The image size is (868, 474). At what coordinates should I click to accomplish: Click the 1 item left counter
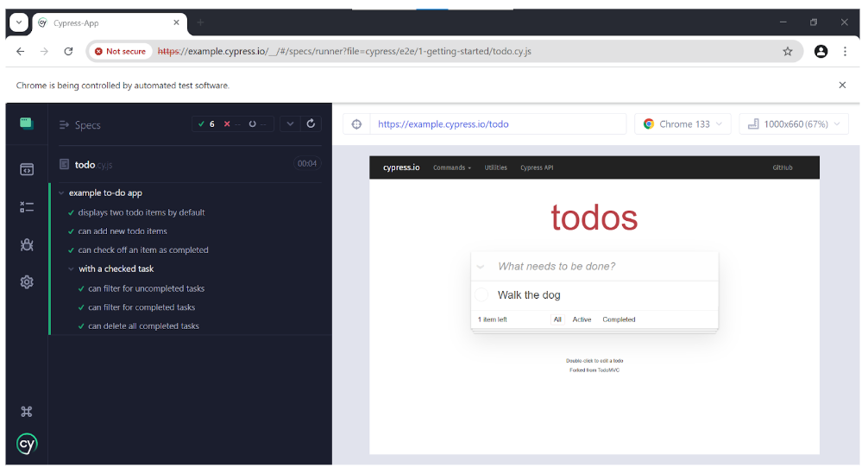[492, 319]
